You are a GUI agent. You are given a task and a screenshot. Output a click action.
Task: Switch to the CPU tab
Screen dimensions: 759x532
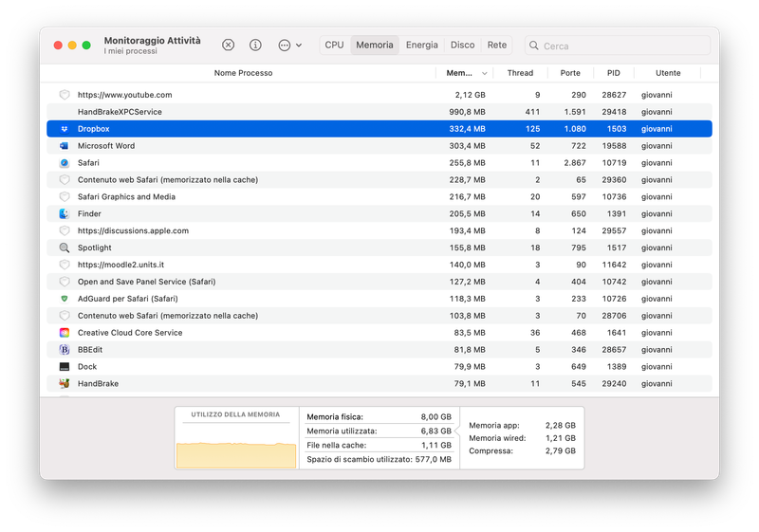pos(335,45)
